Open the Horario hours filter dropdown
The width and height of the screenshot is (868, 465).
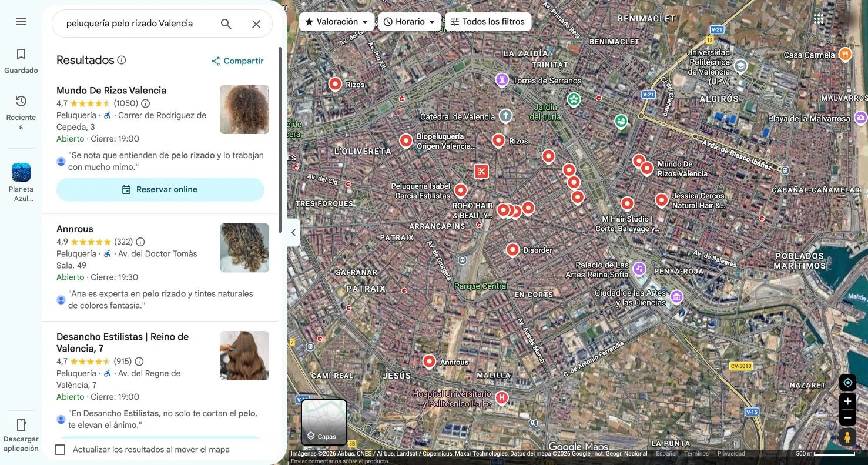click(410, 22)
